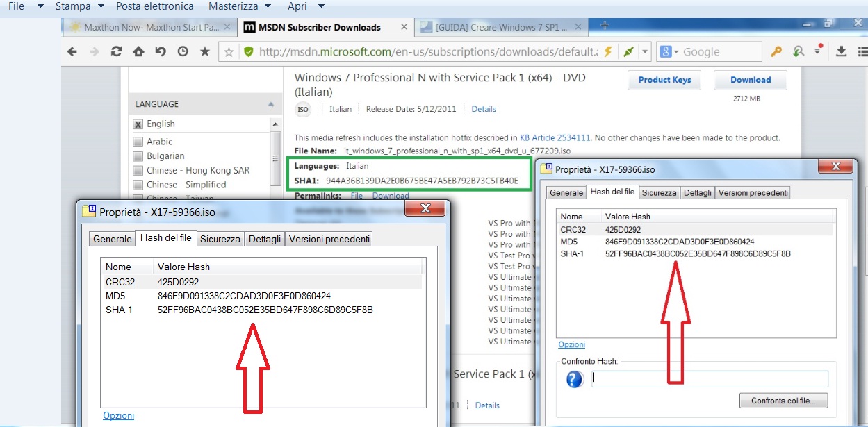Image resolution: width=868 pixels, height=427 pixels.
Task: Open Generale tab in left Proprietà dialog
Action: tap(112, 239)
